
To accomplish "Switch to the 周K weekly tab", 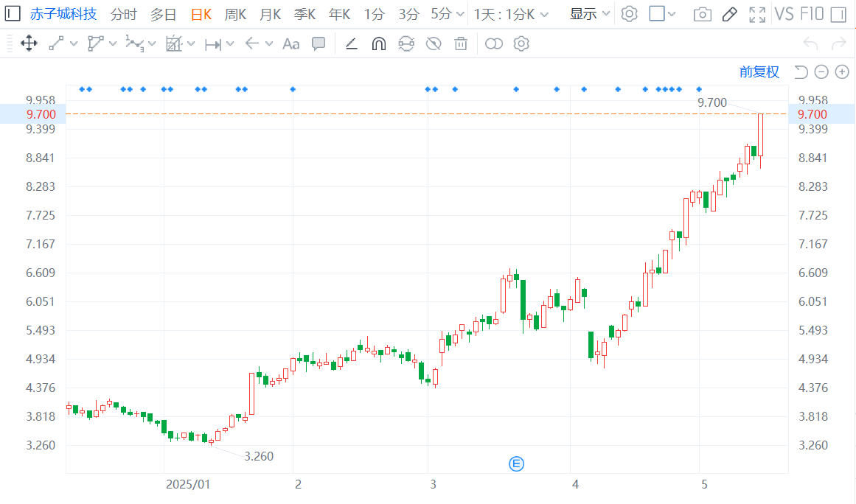I will [235, 14].
